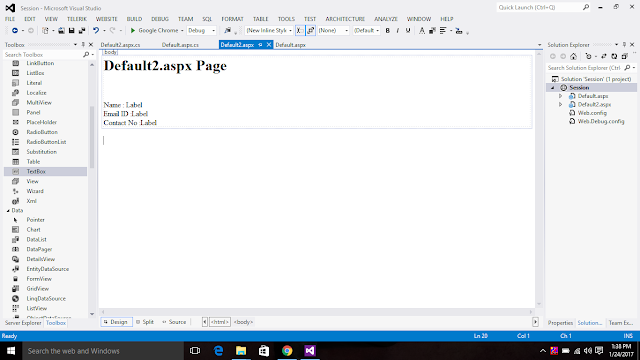Click the <body> tag navigator button
Viewport: 640px width, 360px height.
pos(243,322)
